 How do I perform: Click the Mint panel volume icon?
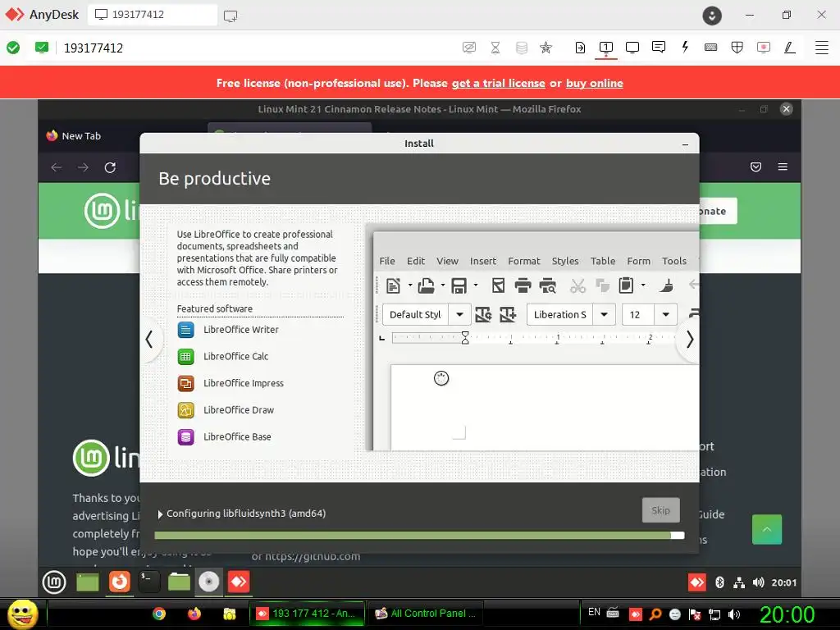pos(758,582)
